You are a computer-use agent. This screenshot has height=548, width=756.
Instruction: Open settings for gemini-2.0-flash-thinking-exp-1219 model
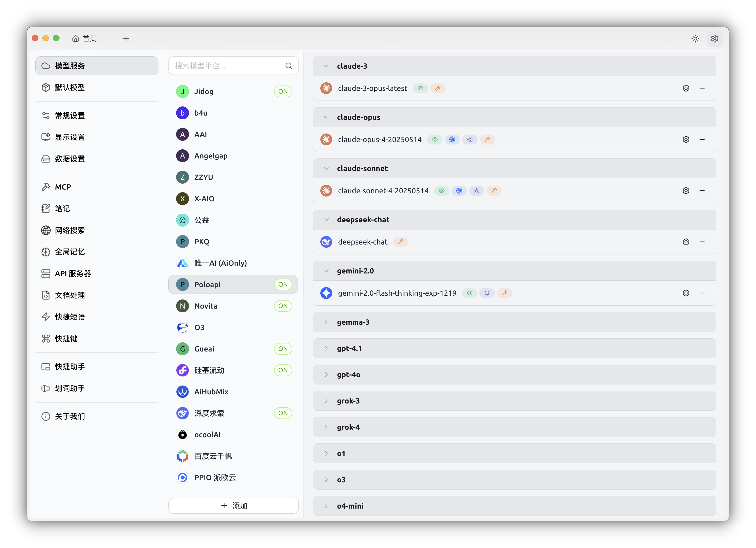686,293
